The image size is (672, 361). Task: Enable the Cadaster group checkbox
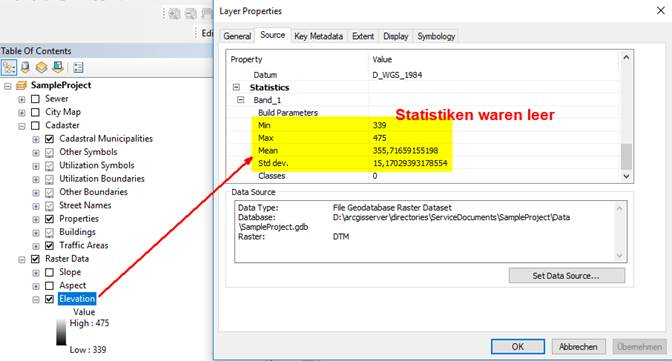coord(36,126)
